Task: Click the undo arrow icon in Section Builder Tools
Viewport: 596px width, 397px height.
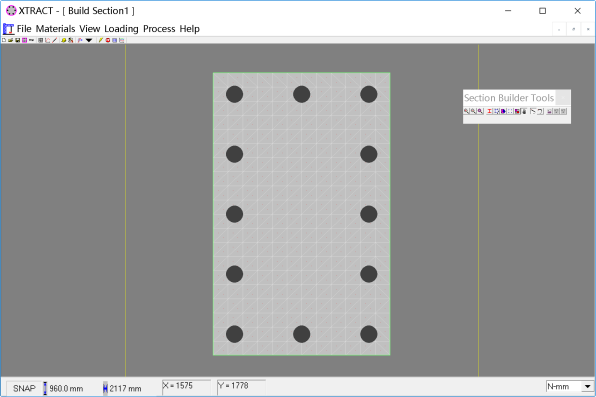Action: (540, 111)
